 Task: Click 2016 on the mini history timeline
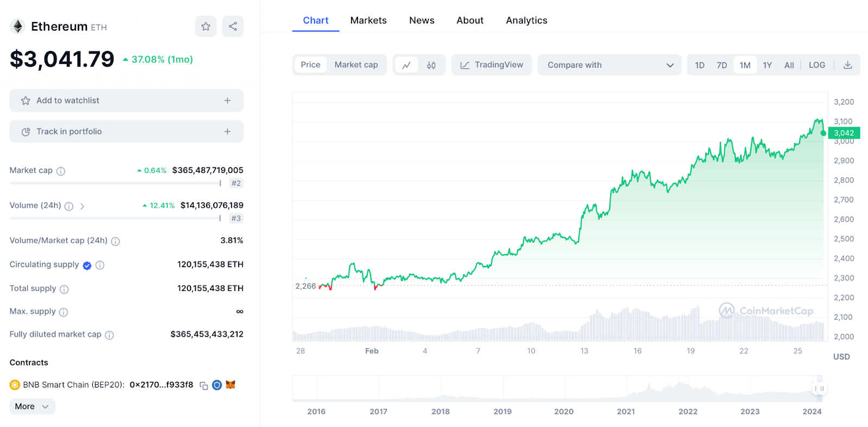point(316,412)
